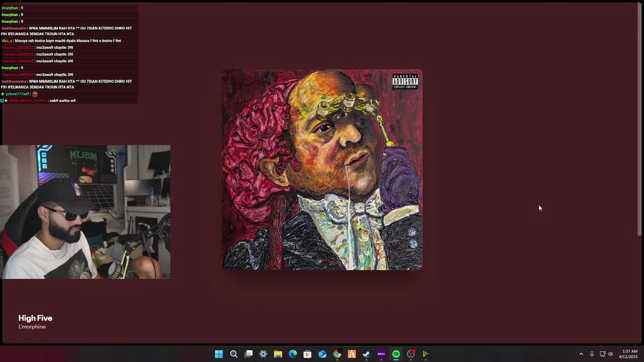
Task: Open Task View in taskbar
Action: (249, 354)
